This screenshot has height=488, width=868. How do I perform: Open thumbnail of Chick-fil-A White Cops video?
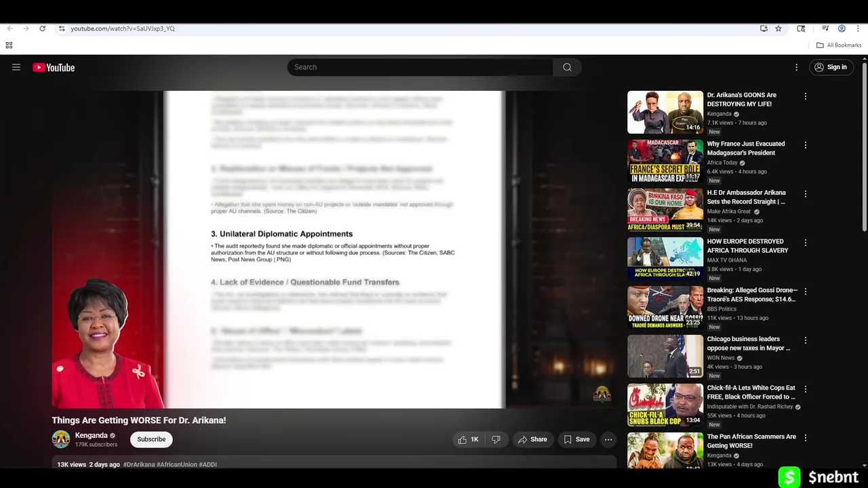click(665, 405)
